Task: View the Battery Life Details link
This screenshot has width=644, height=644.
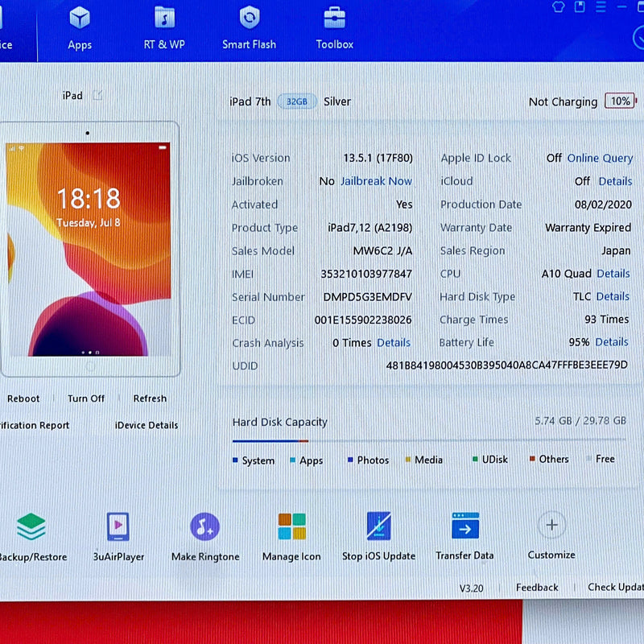Action: [612, 342]
